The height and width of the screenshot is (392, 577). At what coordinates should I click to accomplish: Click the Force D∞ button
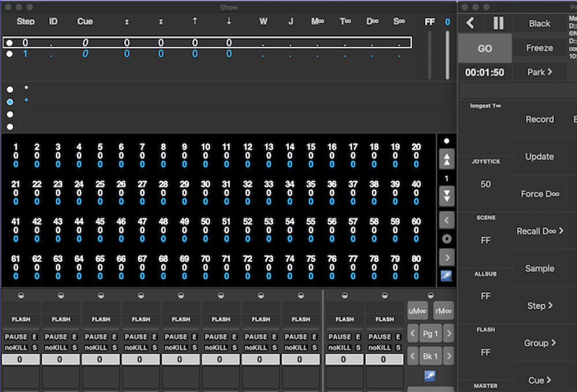[539, 194]
